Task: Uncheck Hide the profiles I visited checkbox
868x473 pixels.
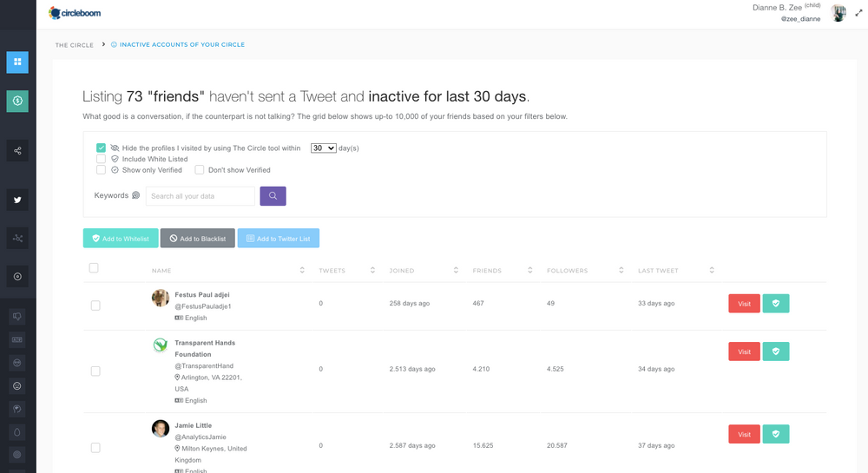Action: 101,148
